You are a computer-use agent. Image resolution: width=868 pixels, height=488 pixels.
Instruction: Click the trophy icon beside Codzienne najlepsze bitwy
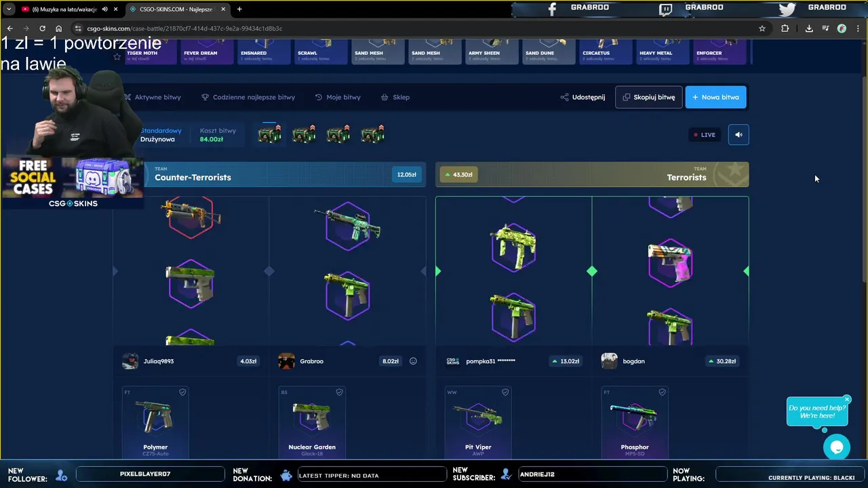[205, 97]
